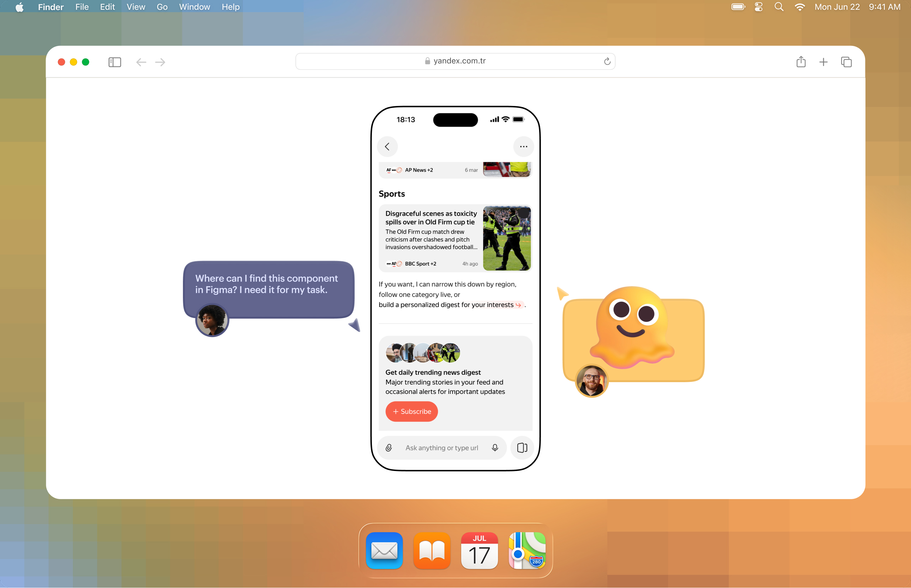Tap the microphone icon in the ask field
Image resolution: width=911 pixels, height=588 pixels.
pyautogui.click(x=495, y=448)
